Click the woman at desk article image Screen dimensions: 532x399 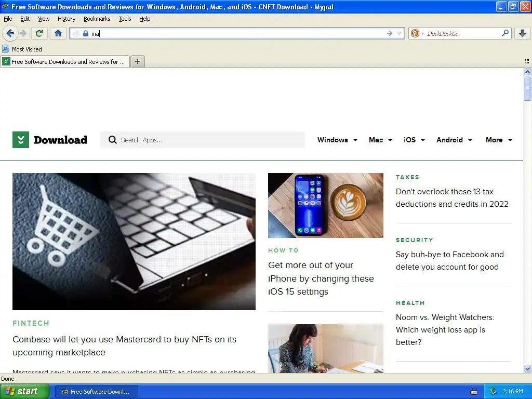pos(325,349)
